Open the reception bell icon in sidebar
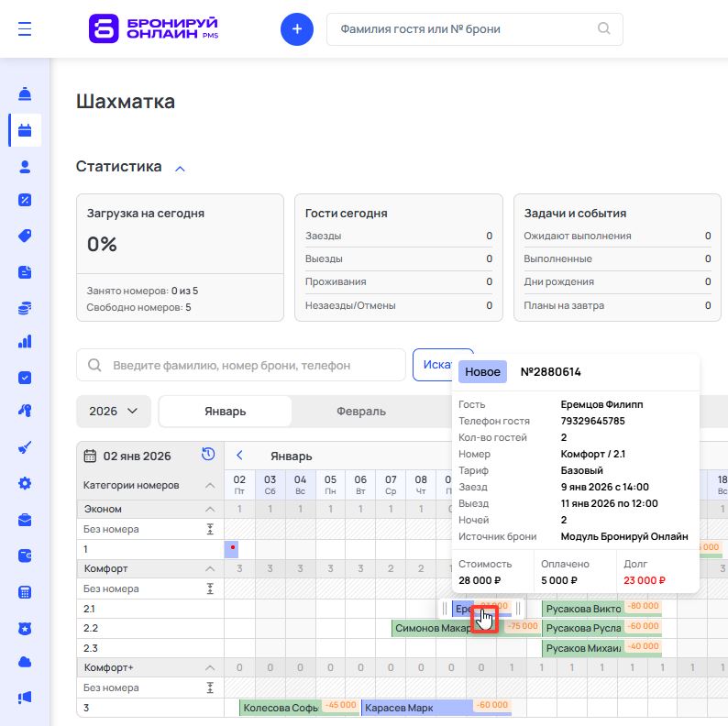This screenshot has width=728, height=726. [25, 94]
